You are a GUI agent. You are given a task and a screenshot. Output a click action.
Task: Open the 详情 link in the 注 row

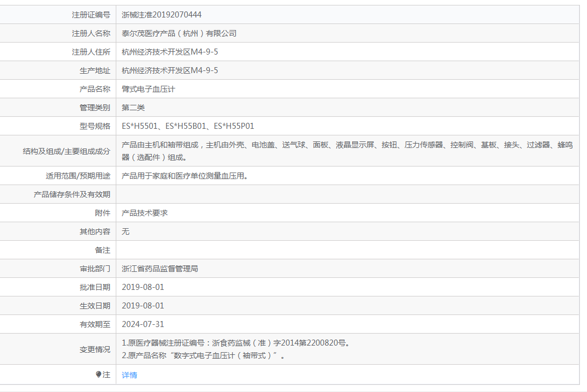pos(129,375)
